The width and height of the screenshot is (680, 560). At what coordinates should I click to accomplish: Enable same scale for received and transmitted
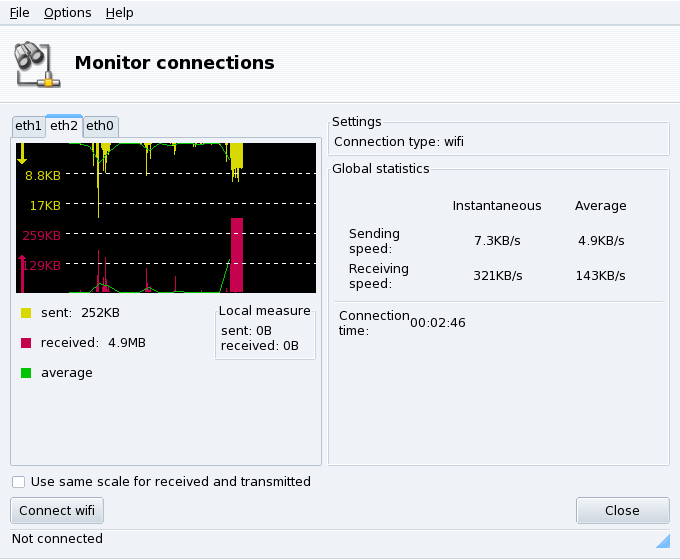(x=19, y=482)
